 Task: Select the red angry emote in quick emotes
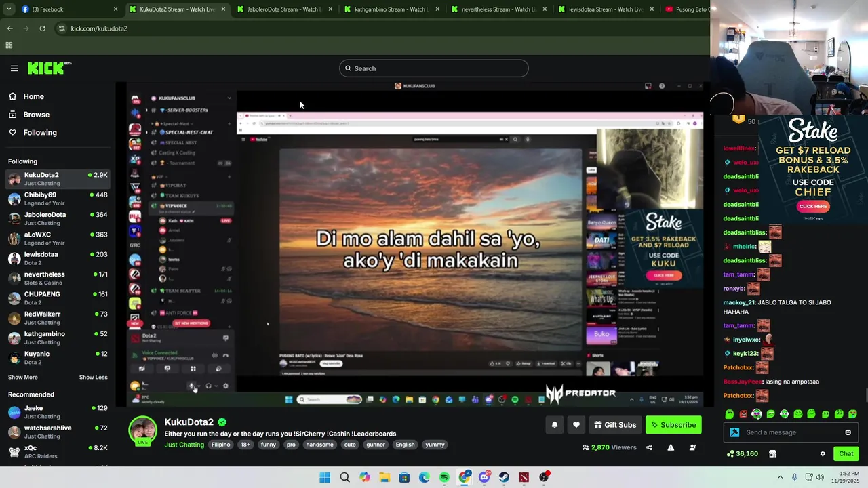click(743, 414)
